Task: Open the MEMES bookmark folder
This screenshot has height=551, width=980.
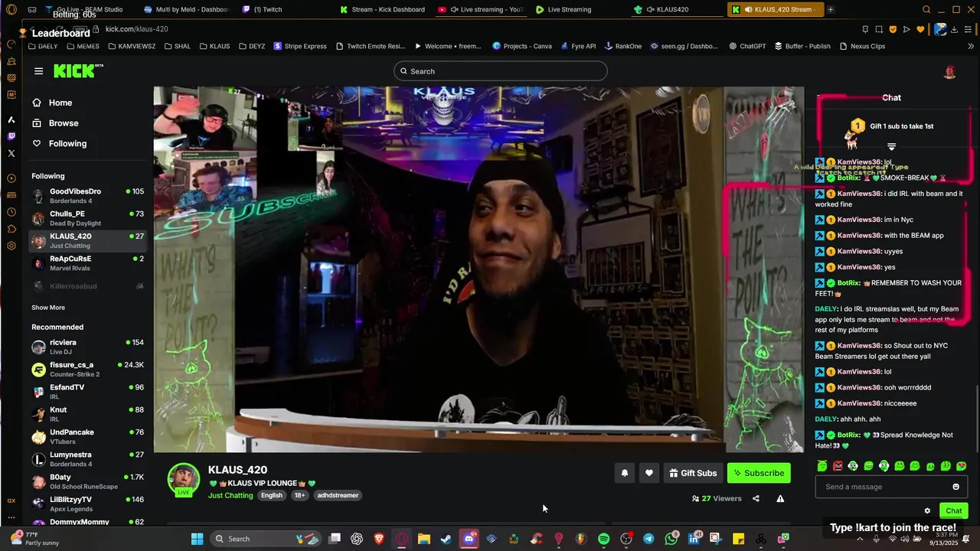Action: [x=83, y=46]
